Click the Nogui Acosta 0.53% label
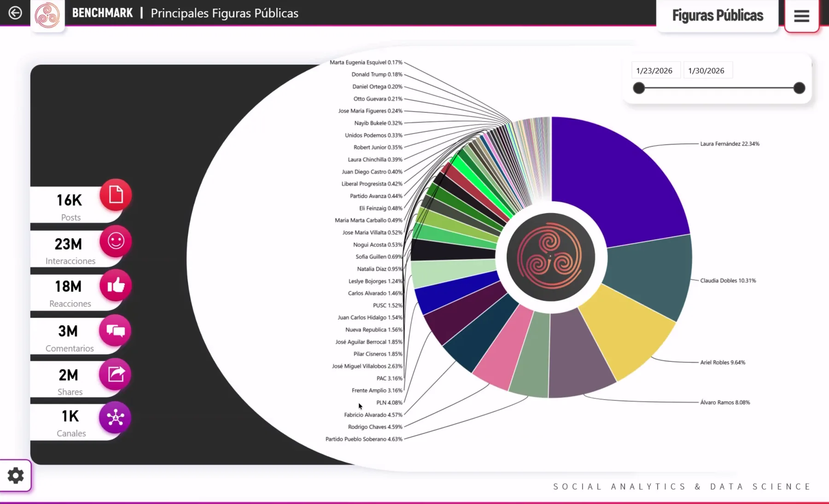This screenshot has width=829, height=504. [x=378, y=244]
